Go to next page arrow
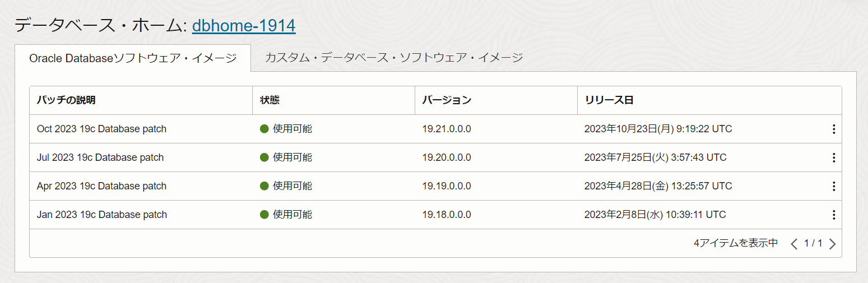This screenshot has width=868, height=283. [x=832, y=244]
